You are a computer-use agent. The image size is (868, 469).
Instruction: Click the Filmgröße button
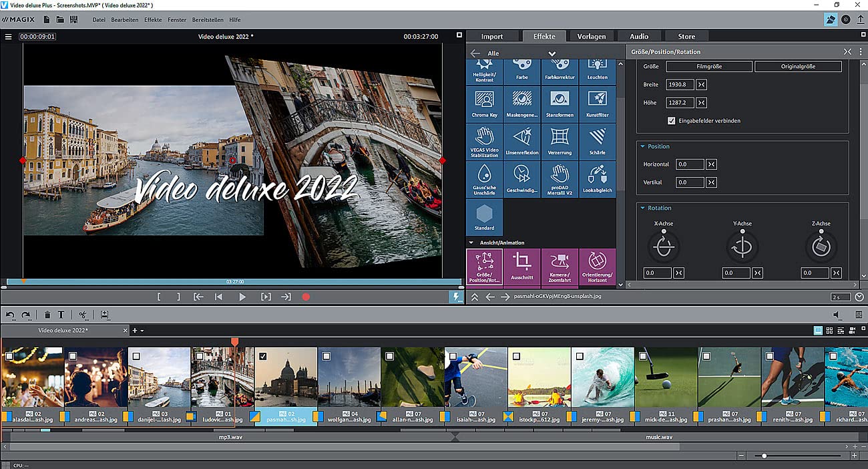tap(709, 66)
